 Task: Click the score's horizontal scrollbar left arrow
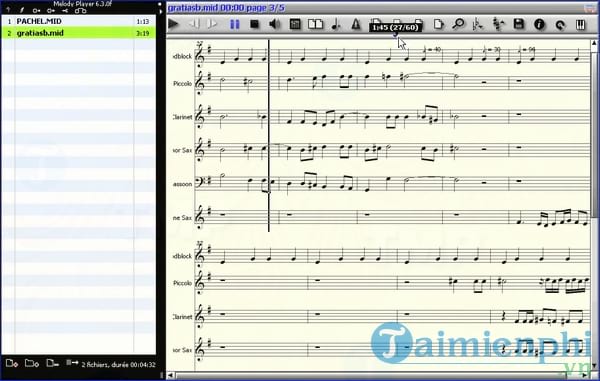[x=171, y=376]
